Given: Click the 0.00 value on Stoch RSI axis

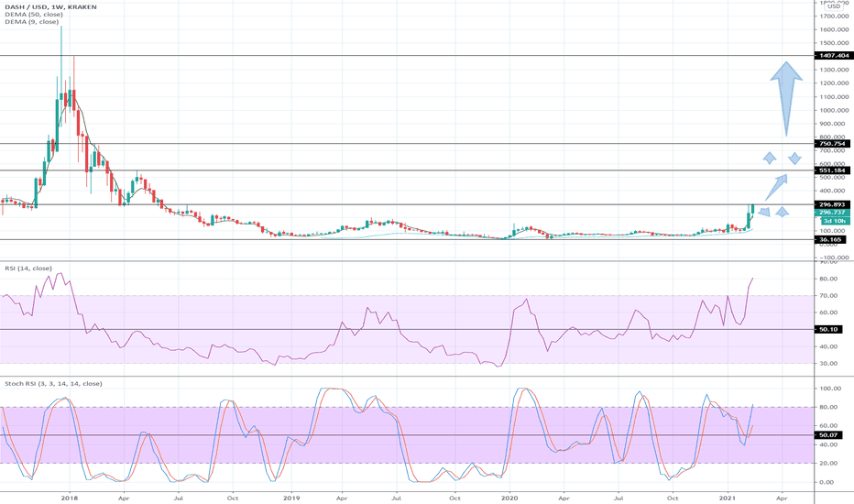Looking at the screenshot, I should click(x=827, y=482).
